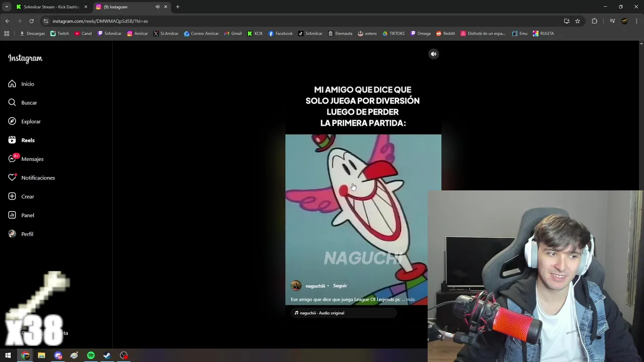The image size is (644, 362).
Task: Open Spotify from the taskbar
Action: pos(91,355)
